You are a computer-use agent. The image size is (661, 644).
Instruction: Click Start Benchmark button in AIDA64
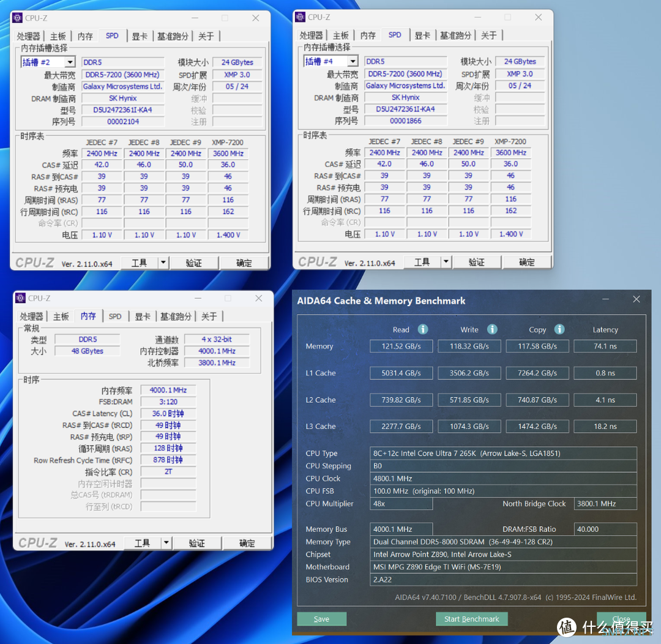[472, 619]
